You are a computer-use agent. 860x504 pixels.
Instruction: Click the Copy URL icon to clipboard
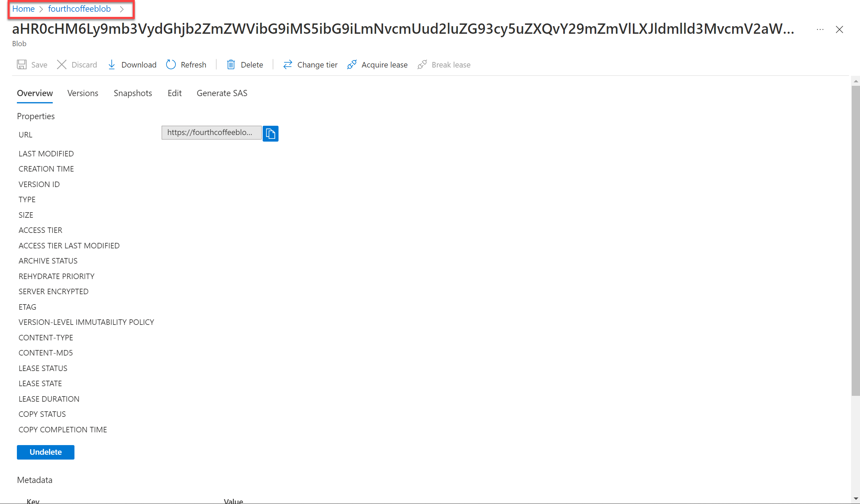pos(271,133)
